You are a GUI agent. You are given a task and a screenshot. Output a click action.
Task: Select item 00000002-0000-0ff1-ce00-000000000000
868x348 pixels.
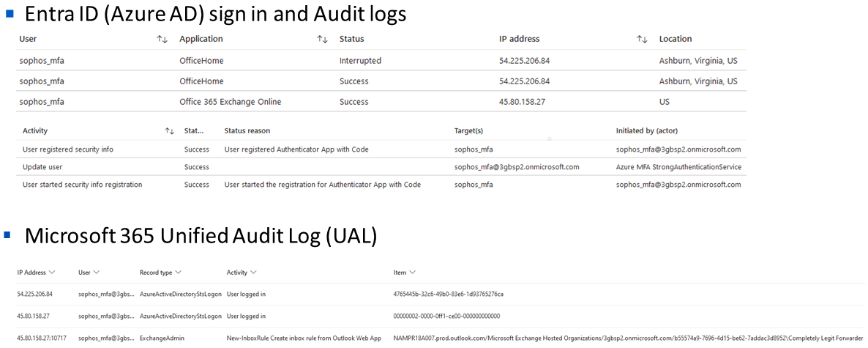click(x=446, y=316)
